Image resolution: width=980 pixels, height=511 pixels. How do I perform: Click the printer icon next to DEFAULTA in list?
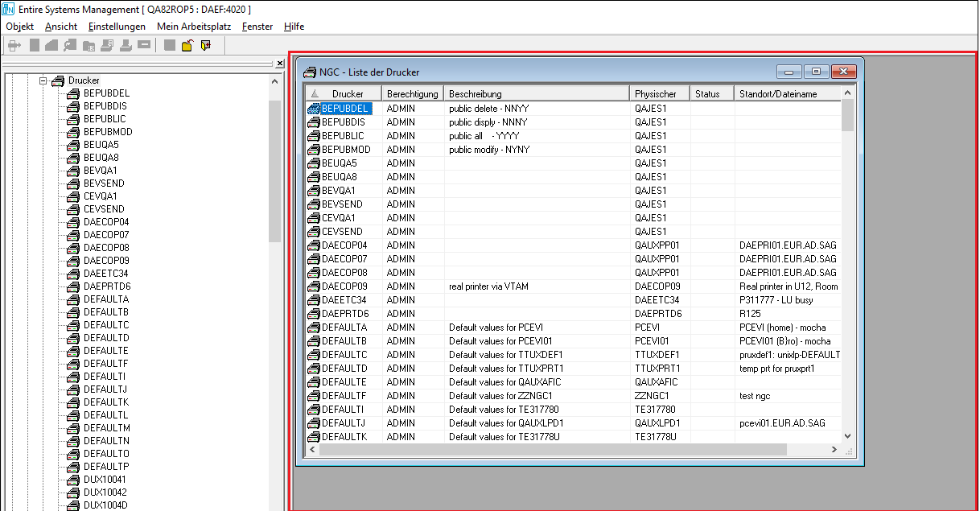pyautogui.click(x=314, y=328)
